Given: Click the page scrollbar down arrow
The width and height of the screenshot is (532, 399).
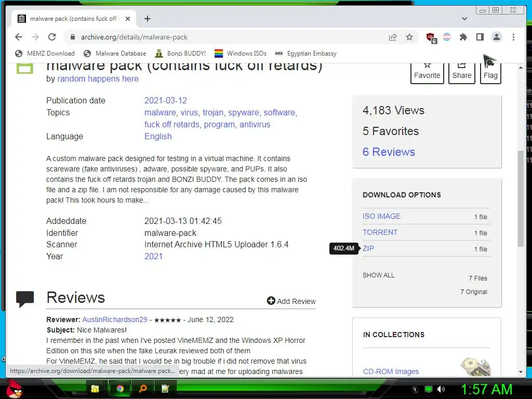Looking at the screenshot, I should (x=521, y=372).
